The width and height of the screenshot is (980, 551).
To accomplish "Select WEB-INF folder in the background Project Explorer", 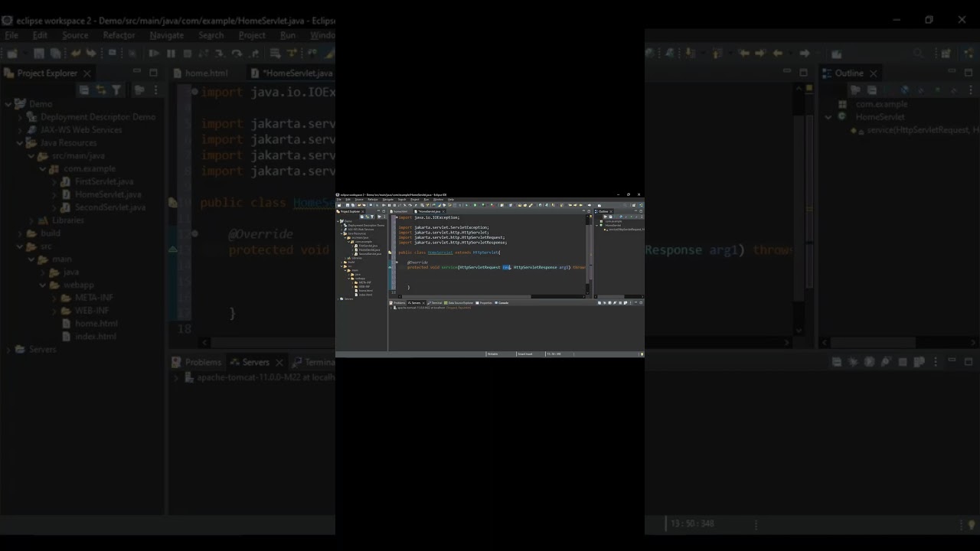I will [x=92, y=311].
